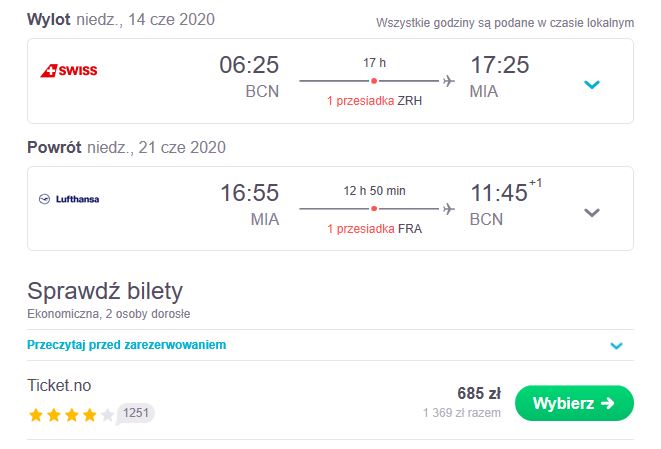
Task: Choose the Wybierz button for Ticket.no
Action: [x=574, y=403]
